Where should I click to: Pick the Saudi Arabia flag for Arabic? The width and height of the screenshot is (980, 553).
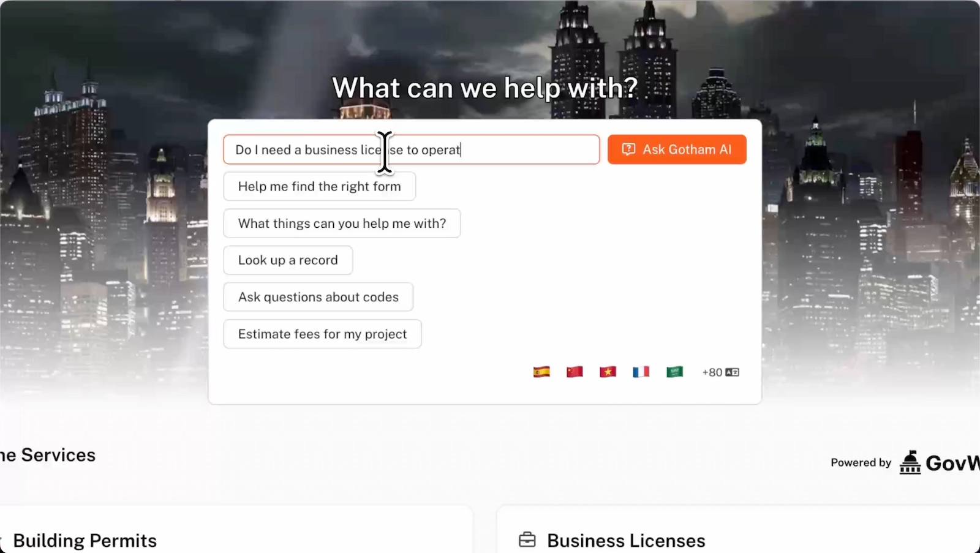[x=674, y=372]
